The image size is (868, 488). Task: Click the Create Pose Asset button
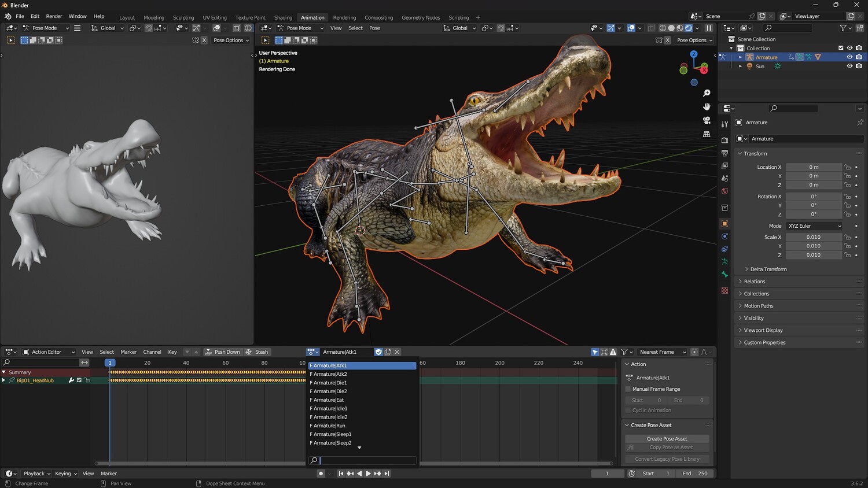click(x=667, y=439)
